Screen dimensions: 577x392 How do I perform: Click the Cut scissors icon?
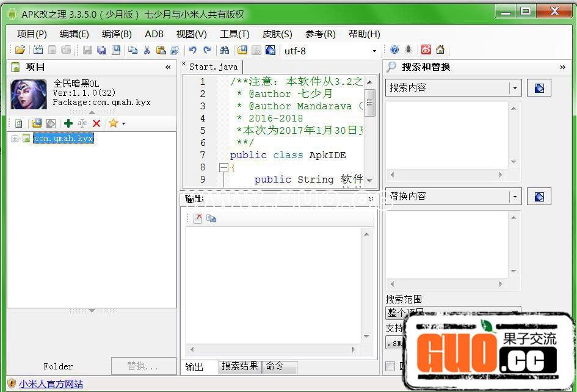tap(147, 49)
